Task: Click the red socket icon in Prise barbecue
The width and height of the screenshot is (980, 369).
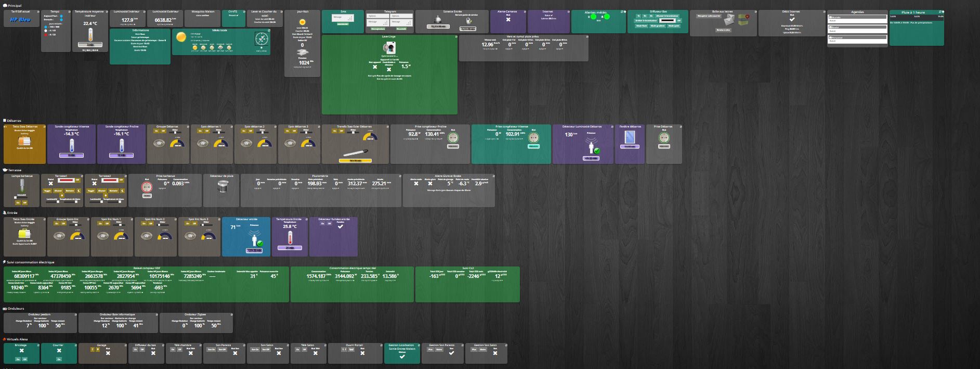Action: coord(147,187)
